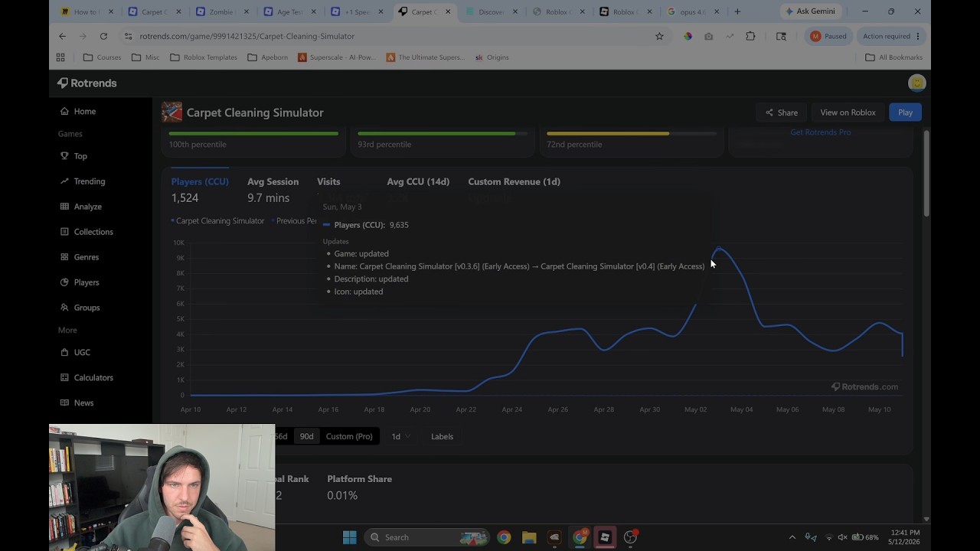Click View on Roblox button
Screen dimensions: 980x551
pyautogui.click(x=848, y=112)
